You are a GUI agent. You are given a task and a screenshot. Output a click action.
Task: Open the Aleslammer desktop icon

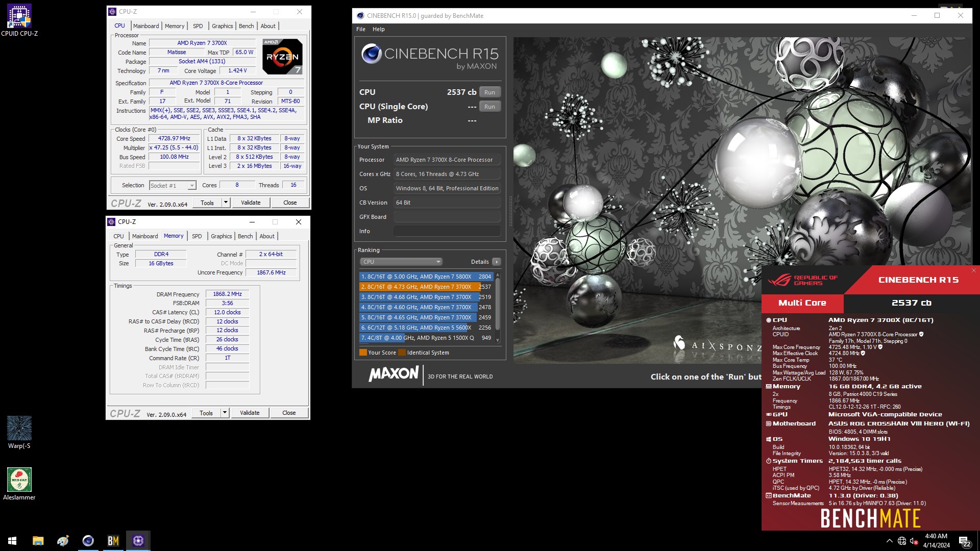pos(19,484)
